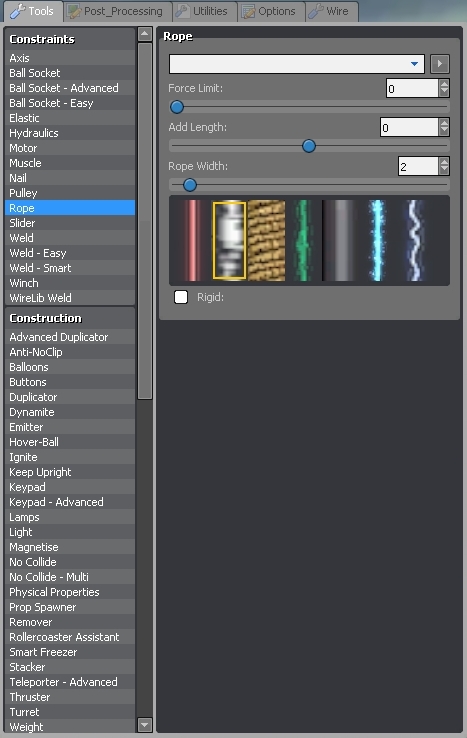Select the Ball Socket tool
Viewport: 467px width, 738px height.
[70, 73]
